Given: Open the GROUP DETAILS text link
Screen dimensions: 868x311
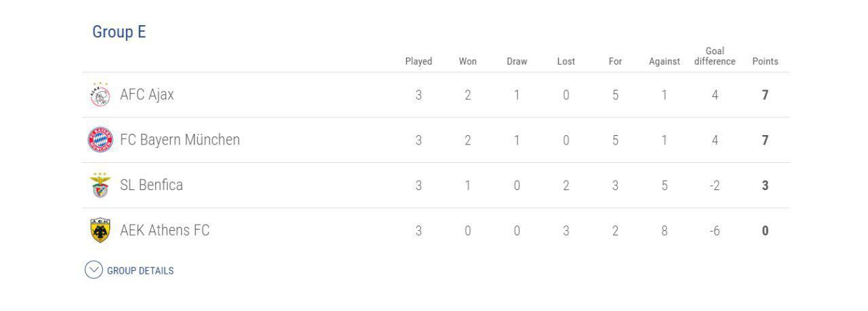Looking at the screenshot, I should 140,270.
